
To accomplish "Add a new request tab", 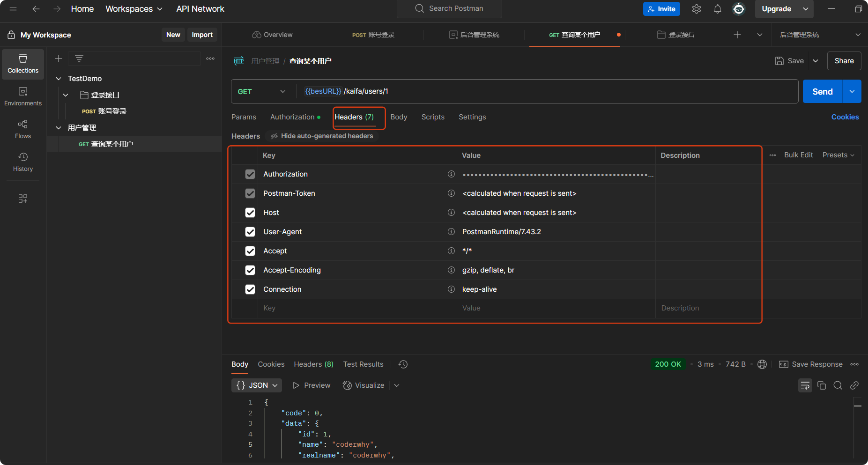I will [737, 35].
